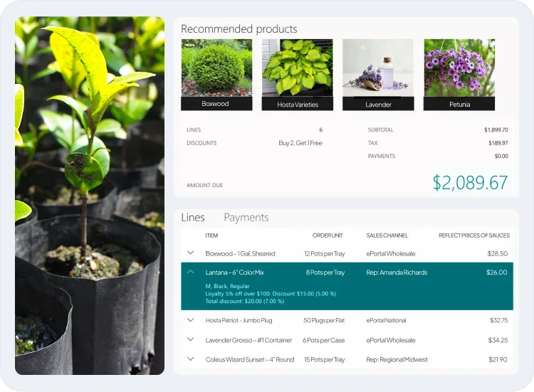Image resolution: width=534 pixels, height=392 pixels.
Task: Click the ePortal Wholesale channel in Lavender Grosso row
Action: (391, 340)
